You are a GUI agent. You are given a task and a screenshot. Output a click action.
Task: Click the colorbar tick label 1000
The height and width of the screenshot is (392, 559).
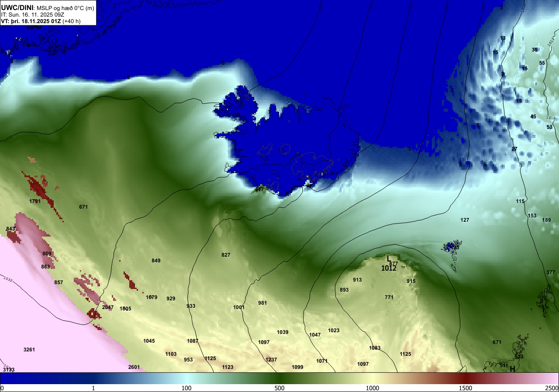pyautogui.click(x=372, y=388)
